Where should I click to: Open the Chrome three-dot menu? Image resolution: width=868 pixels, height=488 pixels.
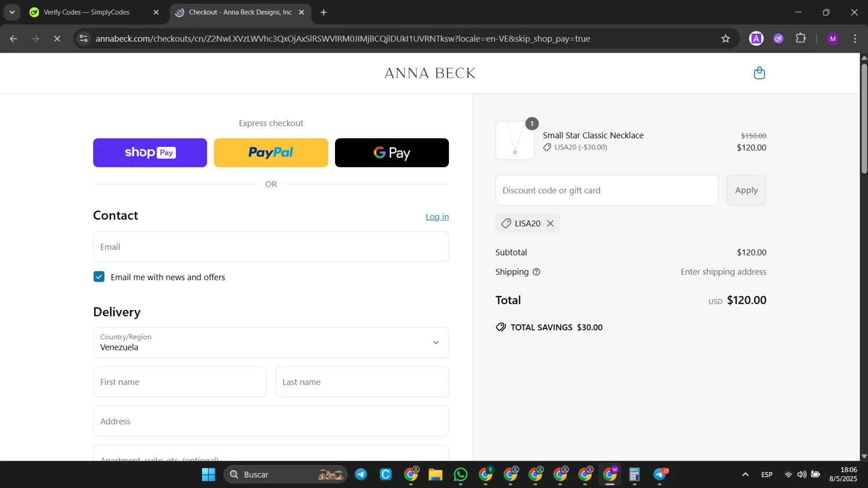855,39
